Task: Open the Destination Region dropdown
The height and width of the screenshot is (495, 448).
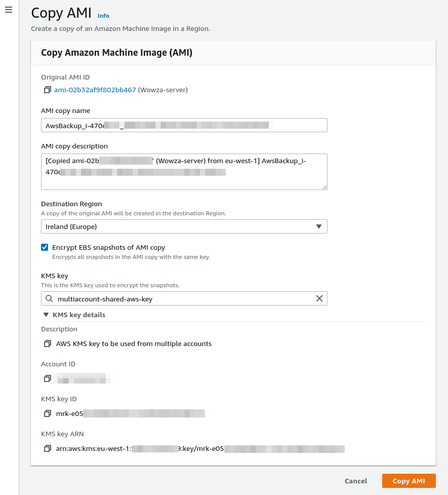Action: [184, 226]
